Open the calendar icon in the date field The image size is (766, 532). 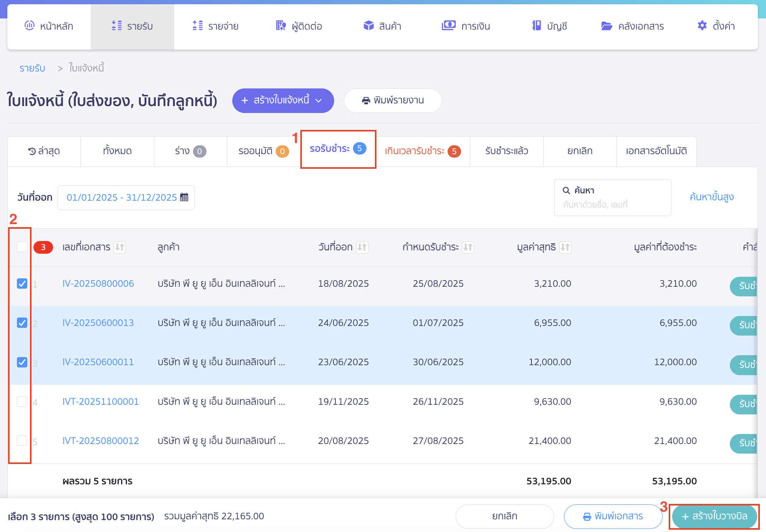pyautogui.click(x=185, y=197)
